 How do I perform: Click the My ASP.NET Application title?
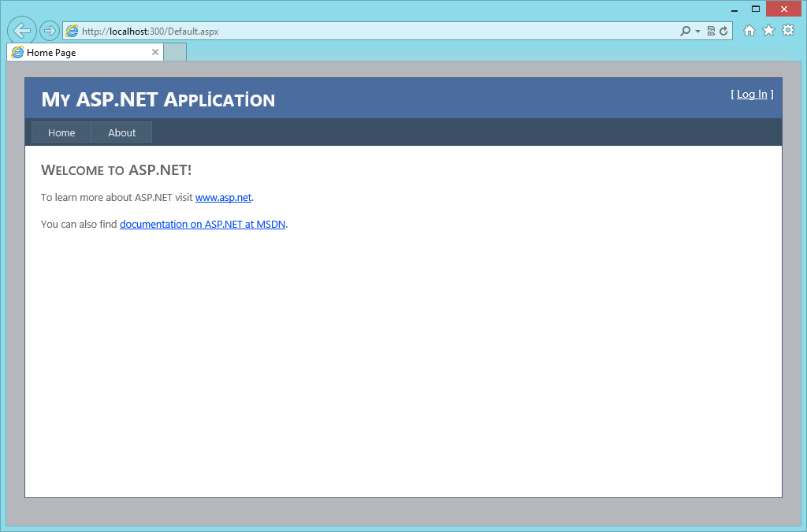pyautogui.click(x=158, y=99)
